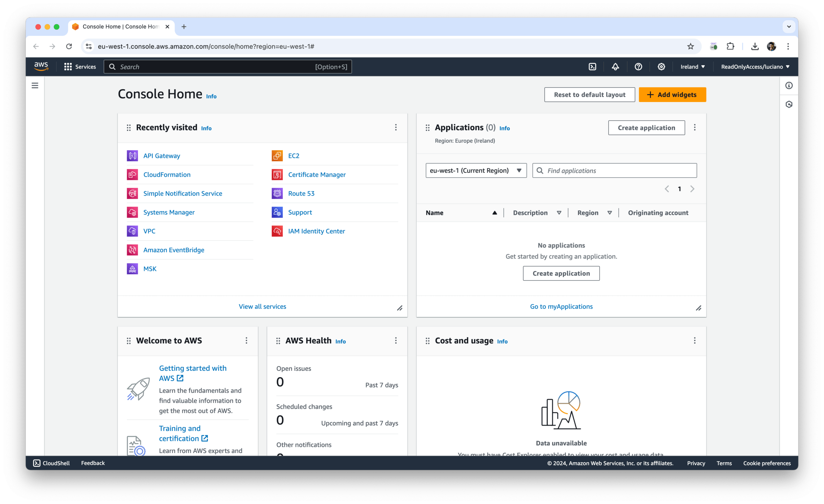Click the View all services link
This screenshot has height=504, width=824.
[x=262, y=307]
